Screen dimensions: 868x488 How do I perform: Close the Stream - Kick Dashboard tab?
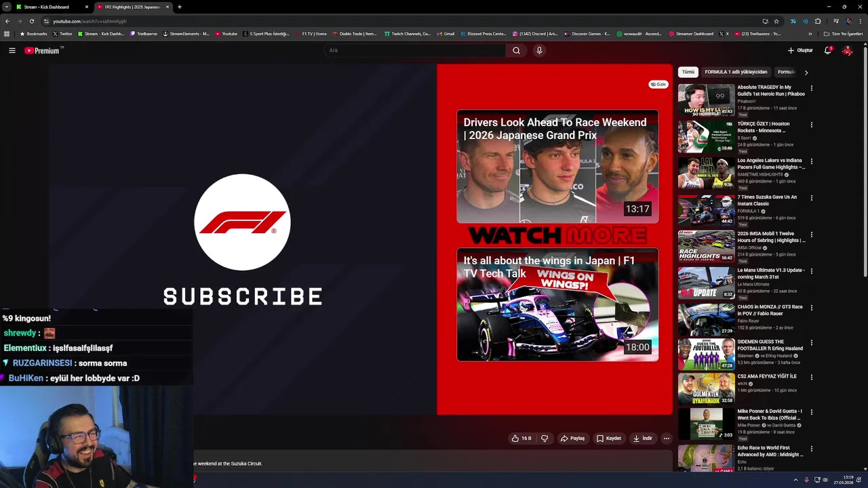tap(87, 7)
